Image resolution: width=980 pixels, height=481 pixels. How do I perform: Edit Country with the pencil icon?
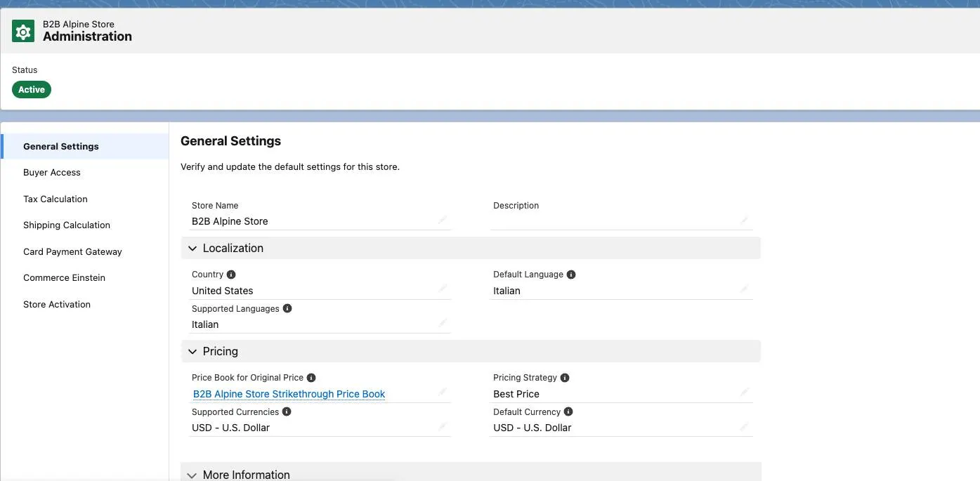point(443,289)
